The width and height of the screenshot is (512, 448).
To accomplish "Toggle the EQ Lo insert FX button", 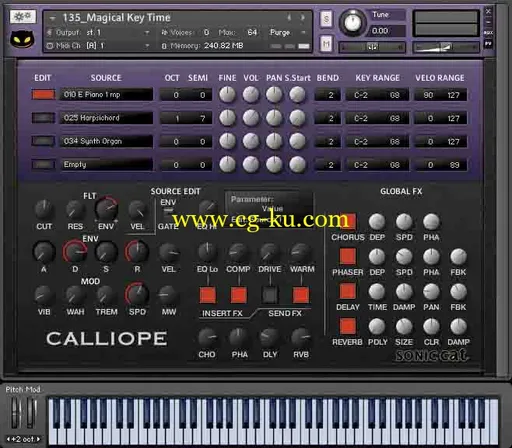I will [207, 295].
